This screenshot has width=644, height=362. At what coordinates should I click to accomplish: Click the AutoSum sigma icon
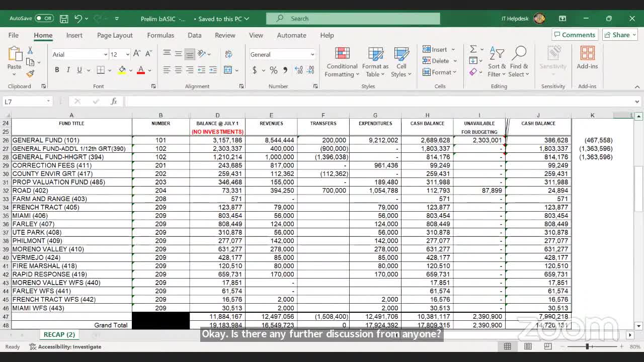[x=473, y=49]
